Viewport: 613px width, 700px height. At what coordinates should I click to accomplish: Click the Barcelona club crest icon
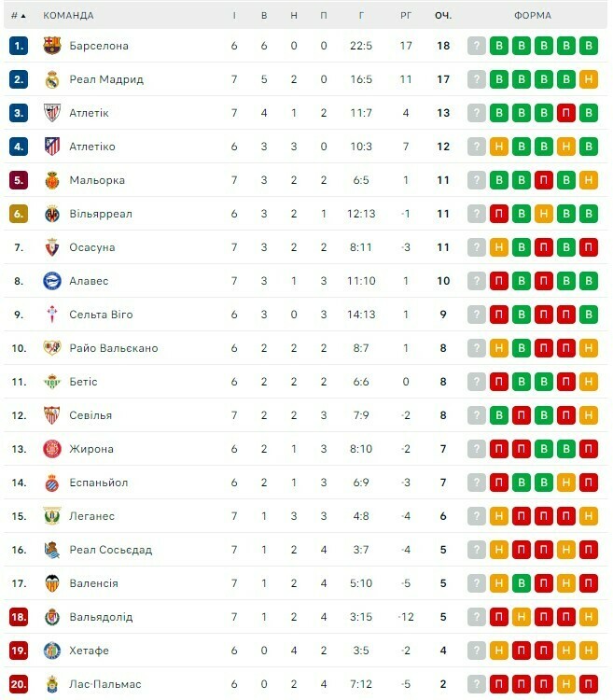(52, 46)
